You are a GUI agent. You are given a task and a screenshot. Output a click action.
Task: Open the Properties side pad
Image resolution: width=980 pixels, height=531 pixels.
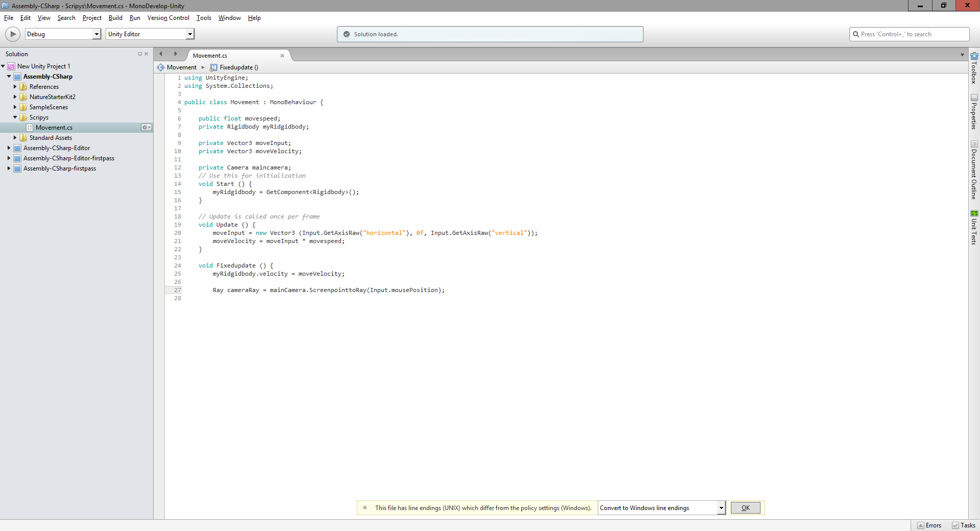point(974,112)
